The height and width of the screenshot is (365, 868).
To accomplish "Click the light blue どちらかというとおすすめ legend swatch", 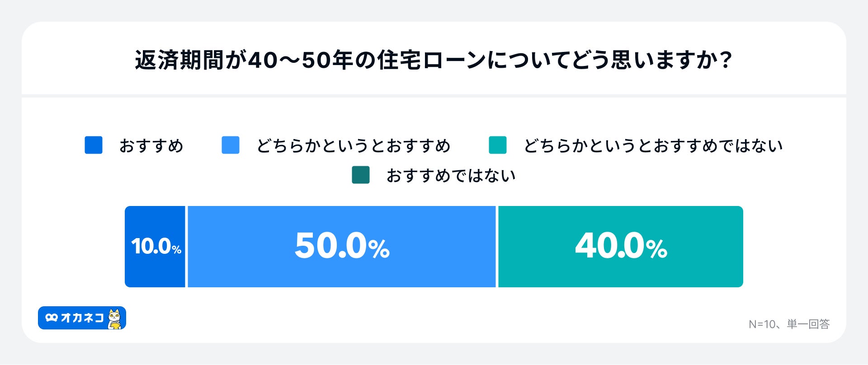I will (231, 145).
